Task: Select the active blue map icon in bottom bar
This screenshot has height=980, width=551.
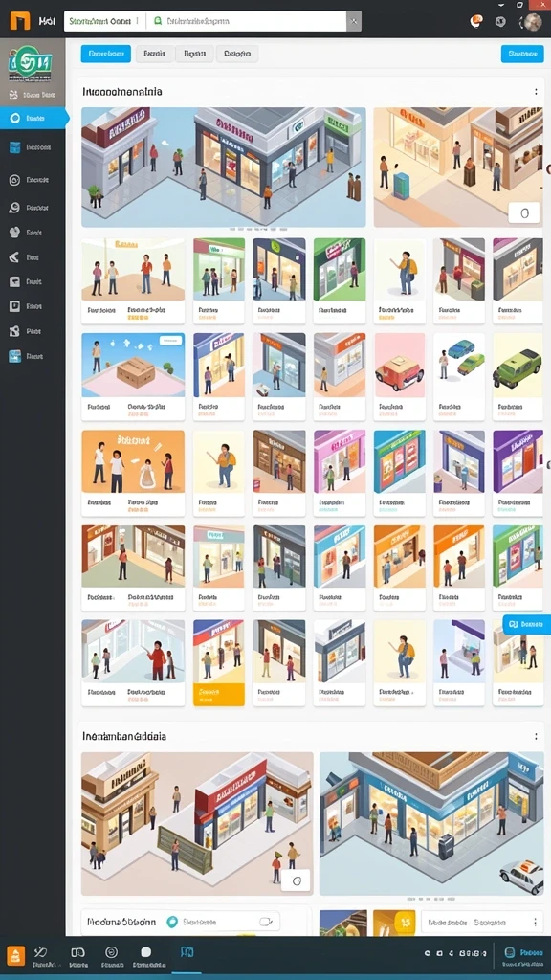Action: tap(187, 952)
